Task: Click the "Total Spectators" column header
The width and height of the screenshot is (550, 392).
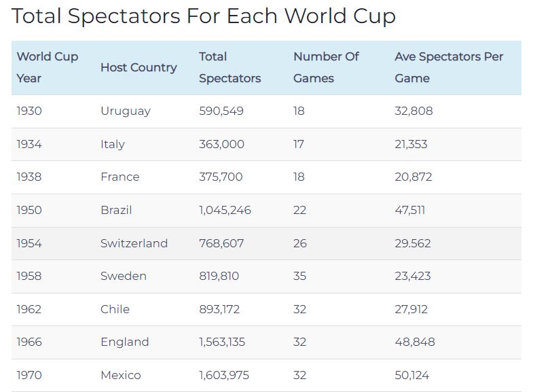Action: [230, 67]
